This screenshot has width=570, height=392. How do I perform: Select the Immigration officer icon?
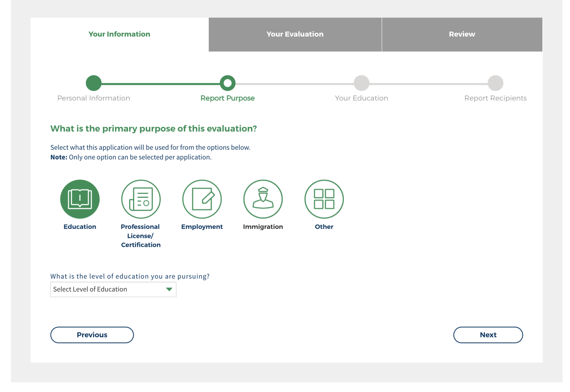[263, 199]
